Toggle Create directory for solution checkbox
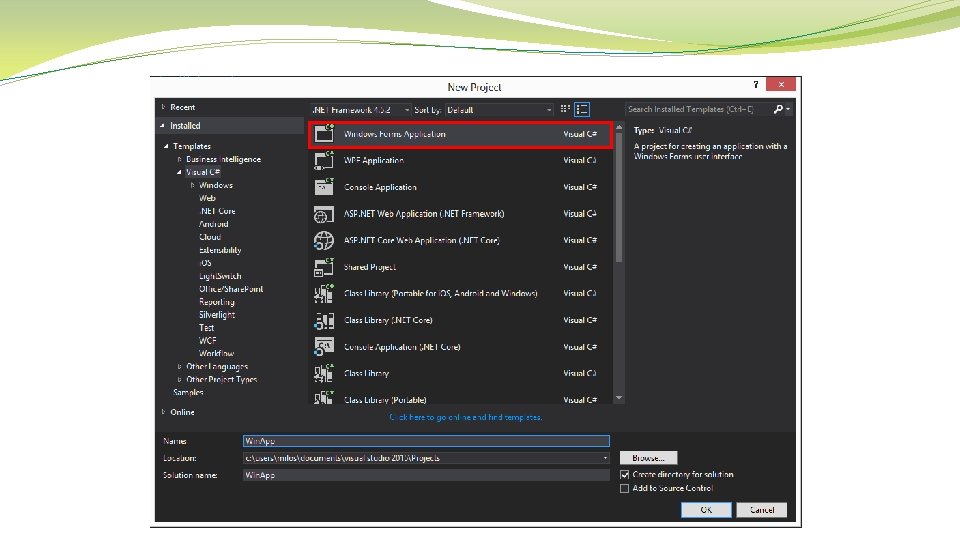 [624, 474]
